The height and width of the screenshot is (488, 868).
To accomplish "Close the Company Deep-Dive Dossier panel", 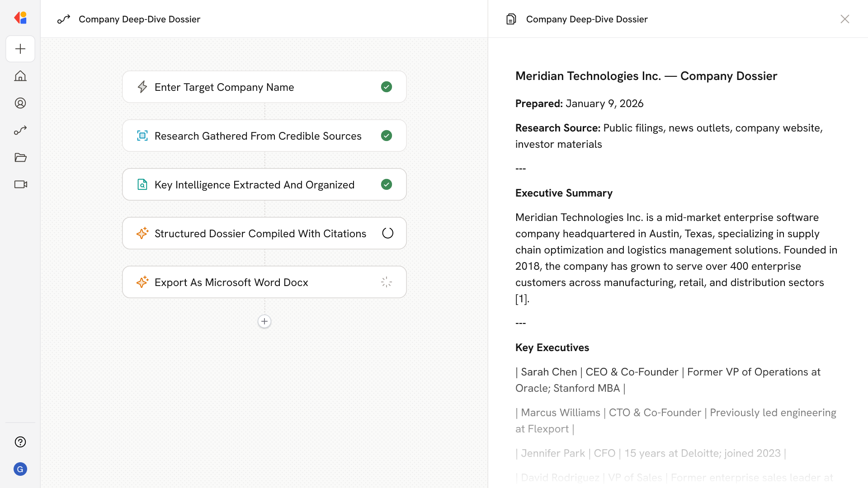I will click(844, 19).
